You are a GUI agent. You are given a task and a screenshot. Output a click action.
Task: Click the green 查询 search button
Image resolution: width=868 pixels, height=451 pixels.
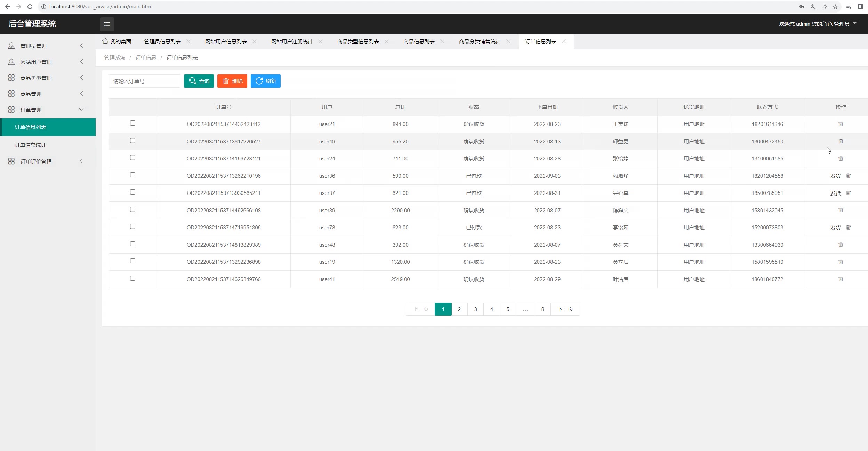coord(199,81)
